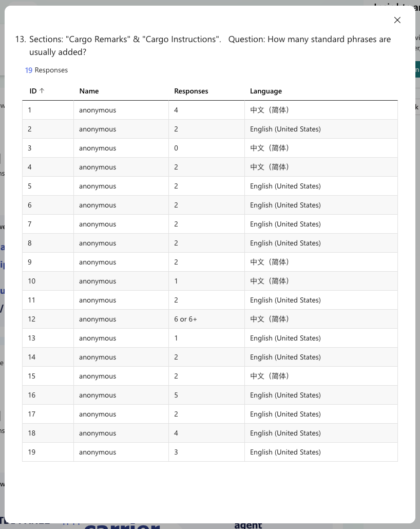Click response "1" in the ID 13 row
This screenshot has width=420, height=529.
click(176, 338)
